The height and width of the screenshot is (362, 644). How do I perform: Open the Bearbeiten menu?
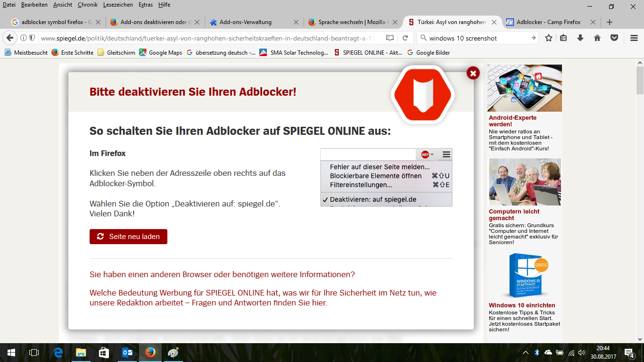click(34, 5)
